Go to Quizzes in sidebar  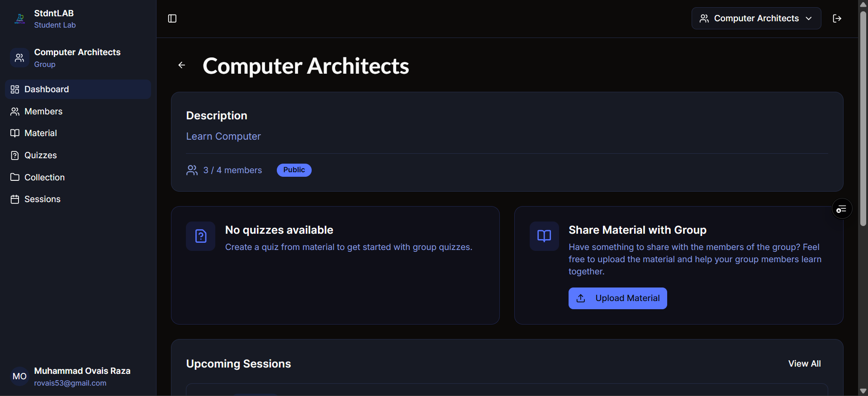pyautogui.click(x=78, y=155)
